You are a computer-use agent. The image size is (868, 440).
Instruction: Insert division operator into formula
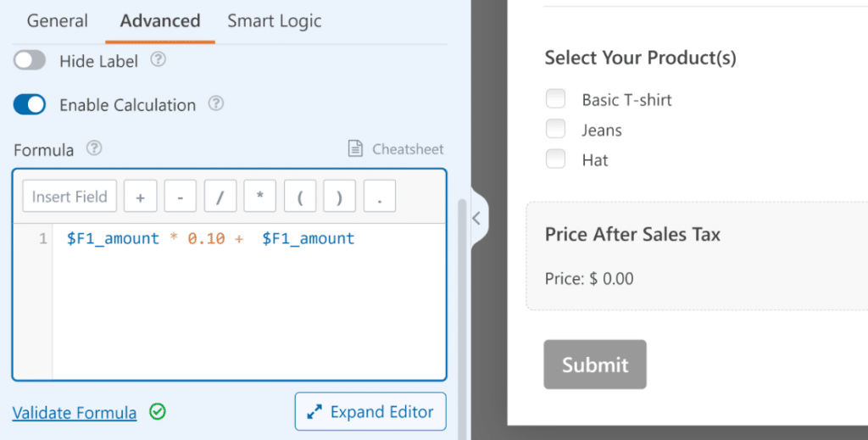220,197
